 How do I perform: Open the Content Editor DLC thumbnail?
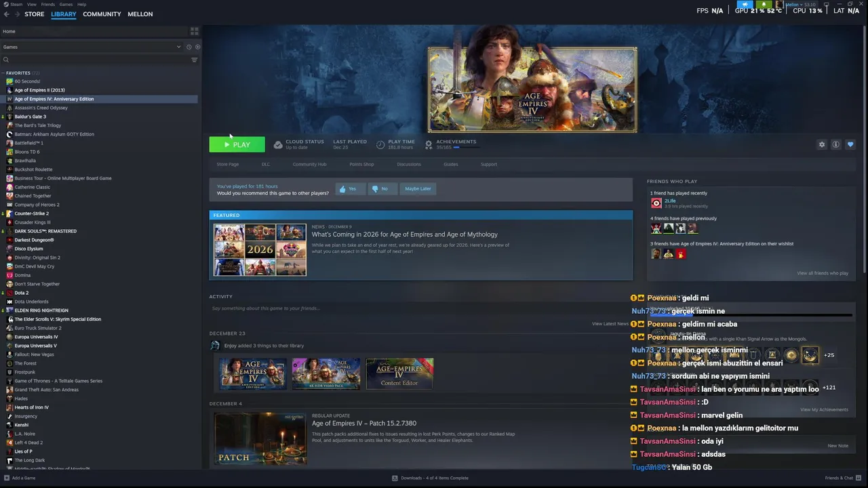click(399, 373)
